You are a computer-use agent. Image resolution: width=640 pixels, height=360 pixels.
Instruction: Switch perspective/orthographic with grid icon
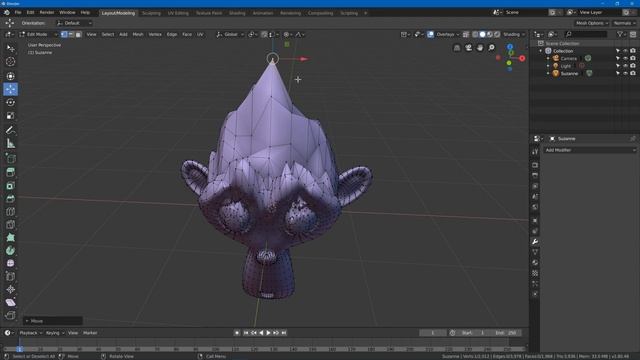(457, 48)
